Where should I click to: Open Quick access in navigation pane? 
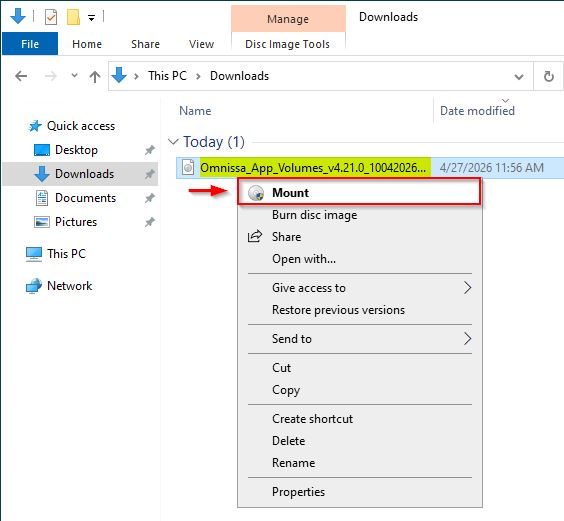81,126
